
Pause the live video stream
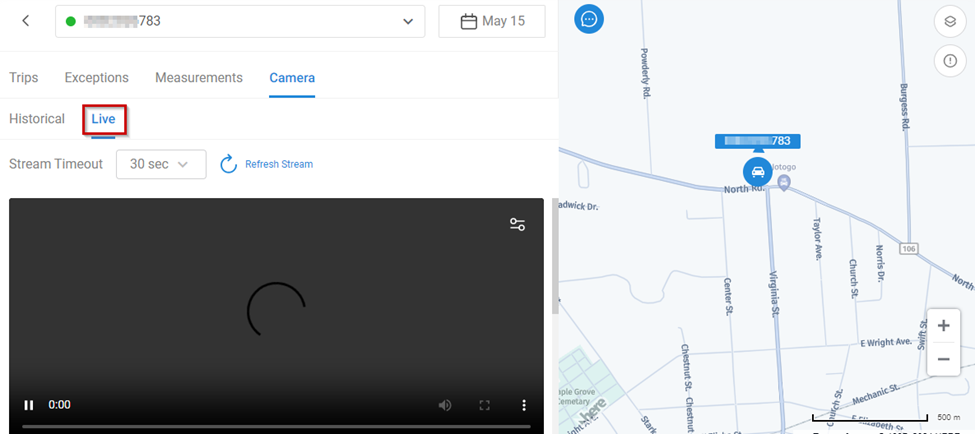point(29,405)
